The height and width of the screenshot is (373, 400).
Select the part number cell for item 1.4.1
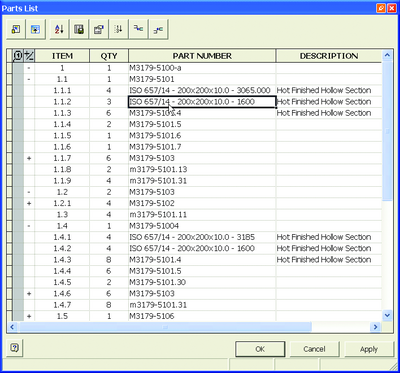tap(202, 237)
